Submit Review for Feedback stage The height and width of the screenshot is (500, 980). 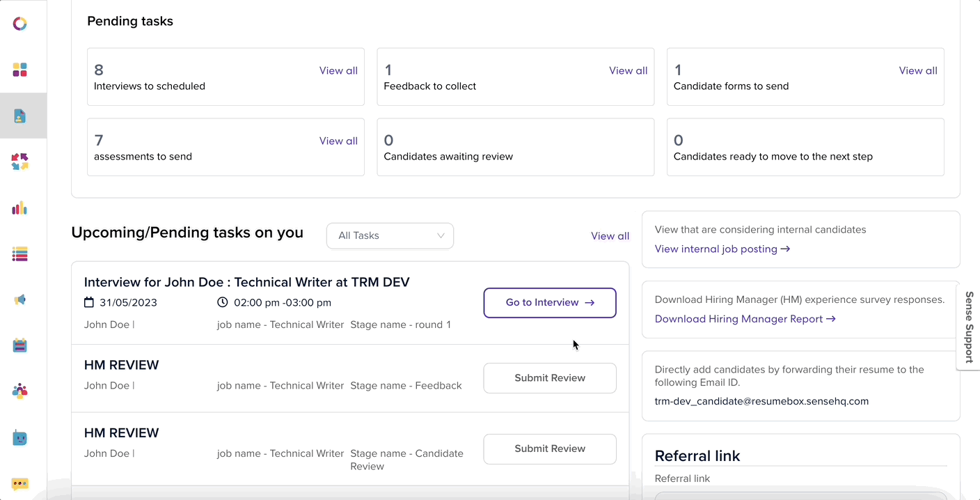(550, 378)
